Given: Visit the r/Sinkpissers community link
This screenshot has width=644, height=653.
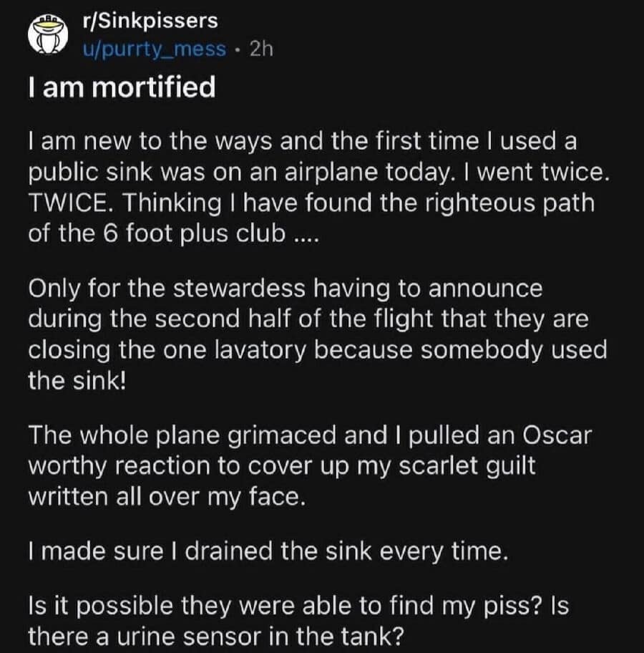Looking at the screenshot, I should point(150,21).
